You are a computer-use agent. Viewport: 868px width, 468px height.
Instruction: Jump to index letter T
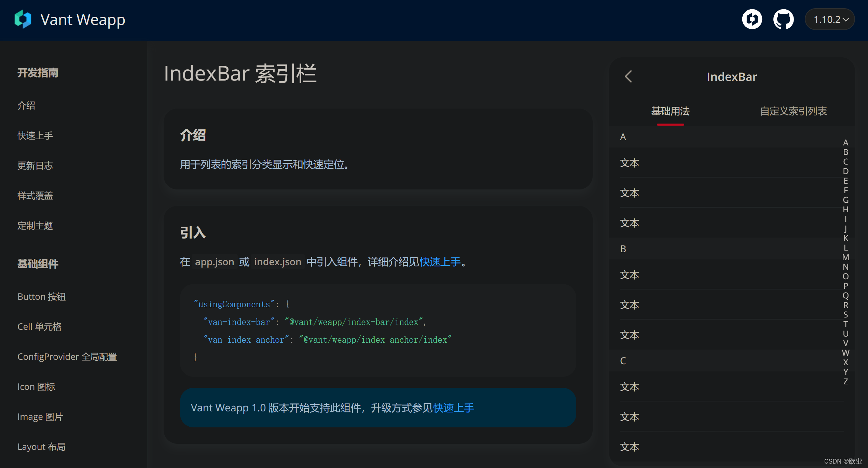[845, 324]
